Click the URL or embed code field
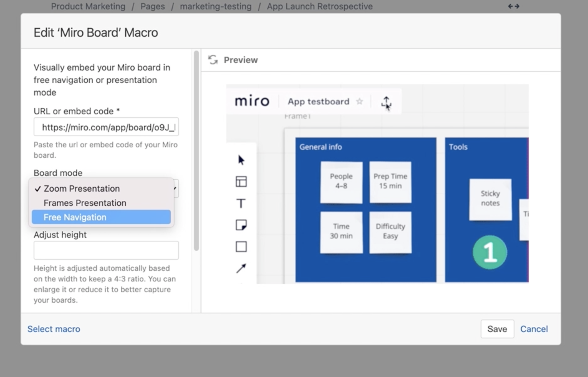Screen dimensions: 588x377 click(x=106, y=127)
